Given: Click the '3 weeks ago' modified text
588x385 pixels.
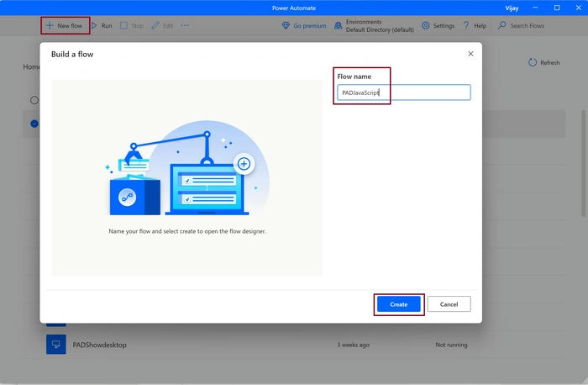Looking at the screenshot, I should (353, 345).
